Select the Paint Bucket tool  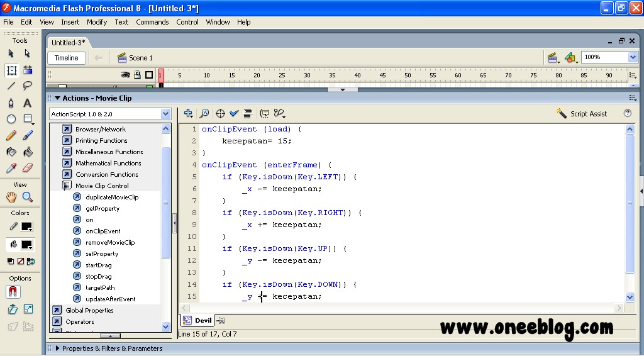[x=27, y=152]
